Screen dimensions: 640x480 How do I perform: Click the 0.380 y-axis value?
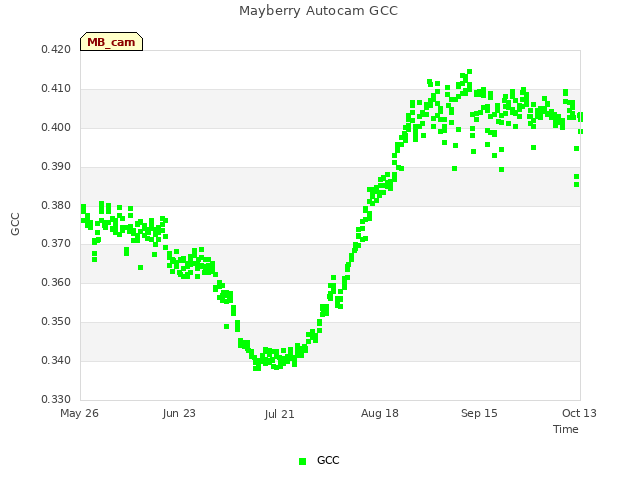click(x=56, y=205)
